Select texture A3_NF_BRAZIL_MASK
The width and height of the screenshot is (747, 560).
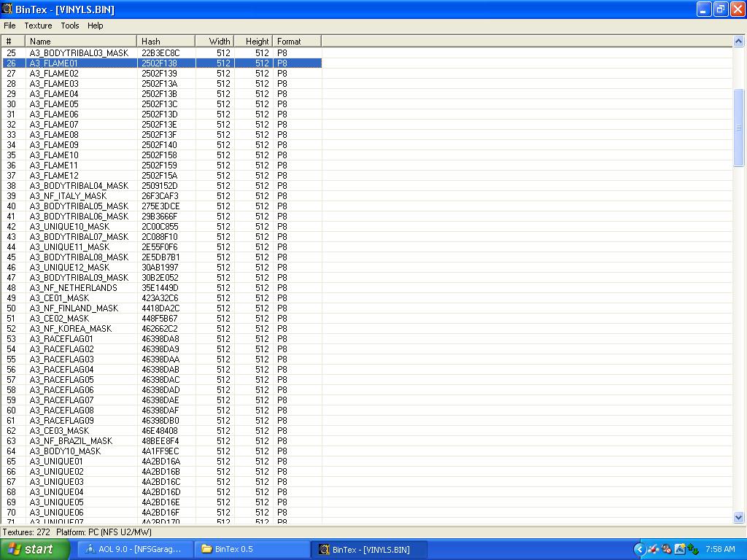[x=71, y=441]
